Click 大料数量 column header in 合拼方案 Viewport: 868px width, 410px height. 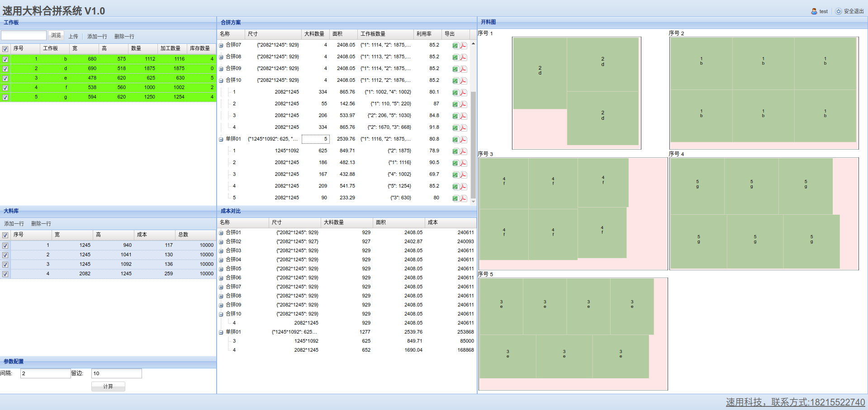pos(315,34)
